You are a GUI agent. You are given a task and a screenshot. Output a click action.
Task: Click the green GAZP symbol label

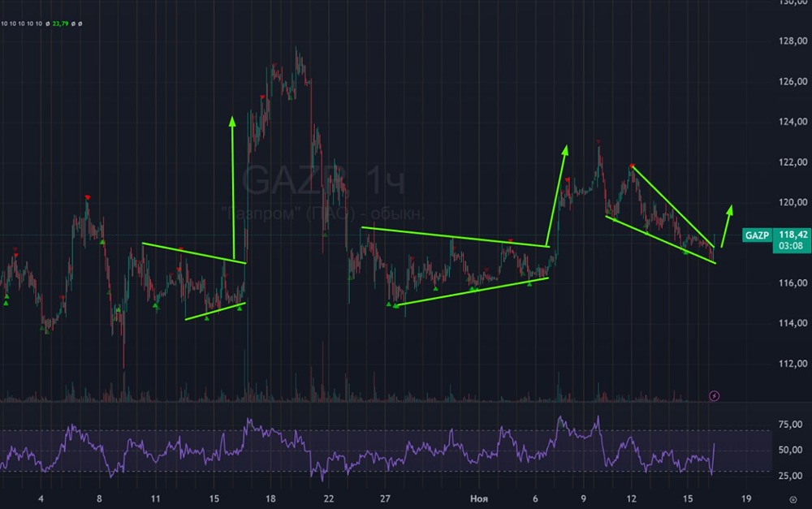tap(757, 235)
